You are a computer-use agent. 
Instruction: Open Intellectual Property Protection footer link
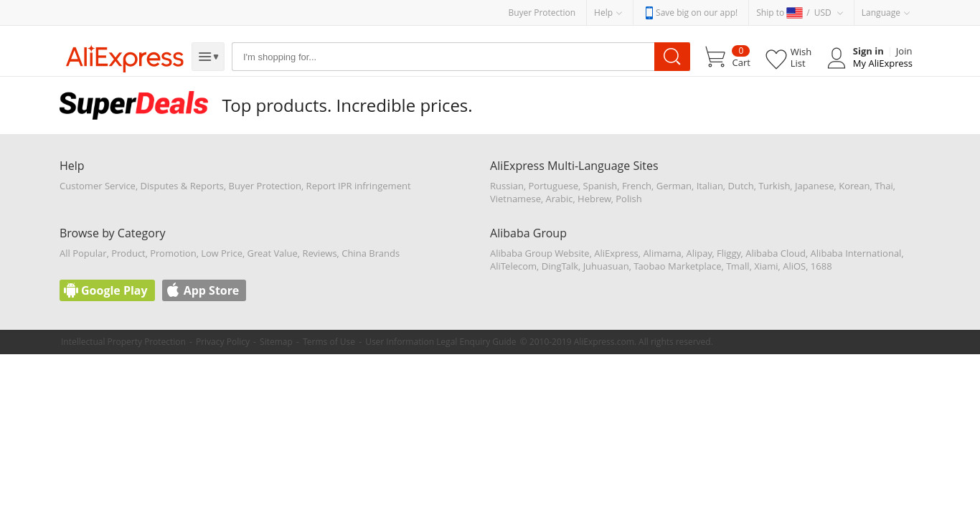[123, 342]
